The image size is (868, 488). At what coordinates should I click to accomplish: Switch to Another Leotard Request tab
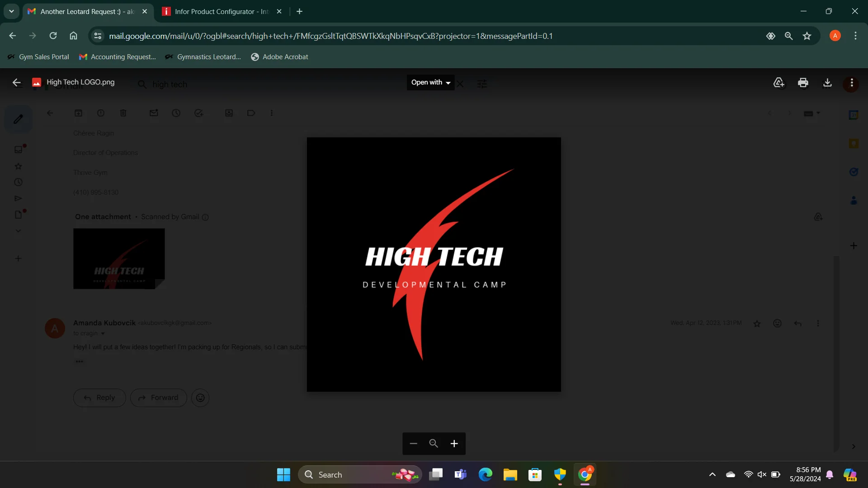(88, 12)
